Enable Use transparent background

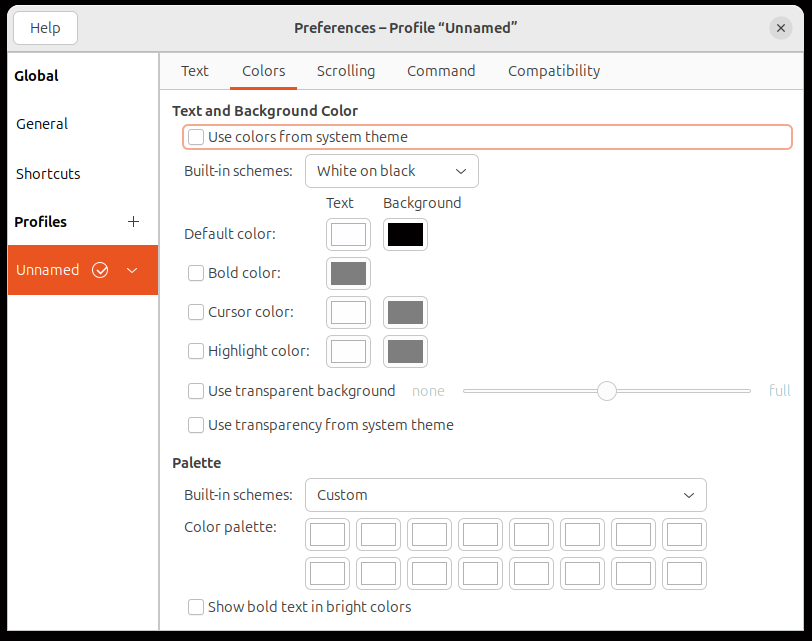coord(196,391)
